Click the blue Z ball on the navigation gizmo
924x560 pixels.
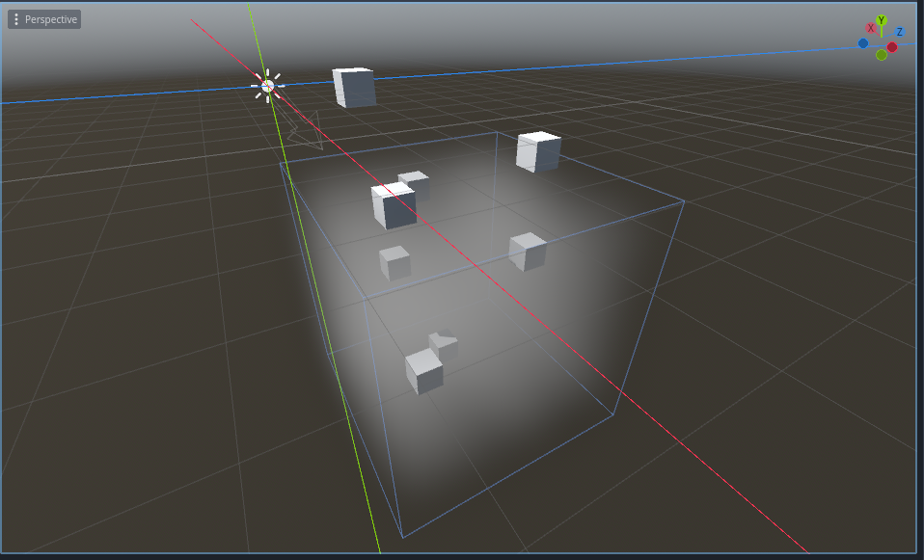point(900,30)
